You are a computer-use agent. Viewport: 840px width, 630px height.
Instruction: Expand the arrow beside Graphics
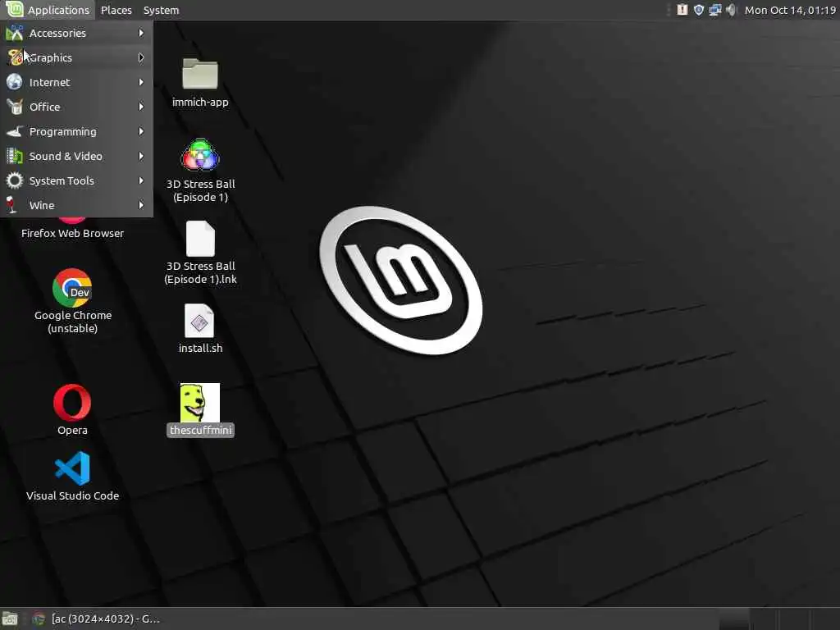pyautogui.click(x=141, y=58)
